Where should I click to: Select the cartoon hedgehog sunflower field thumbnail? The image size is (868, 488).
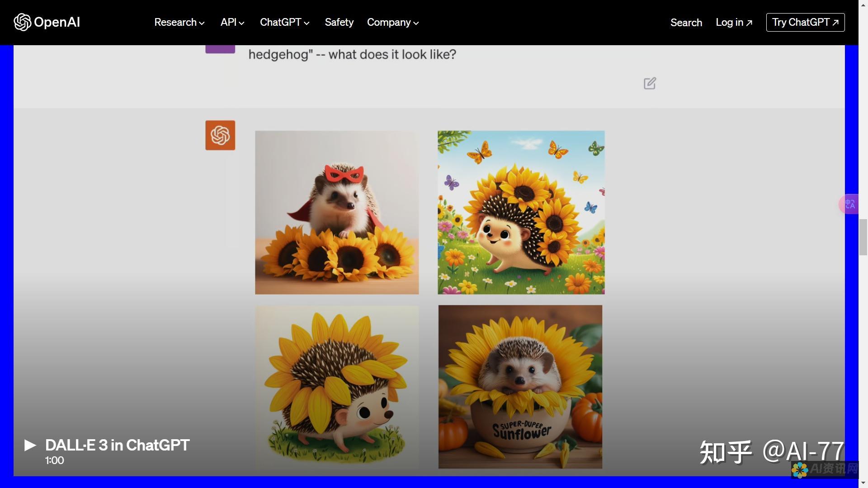[520, 212]
